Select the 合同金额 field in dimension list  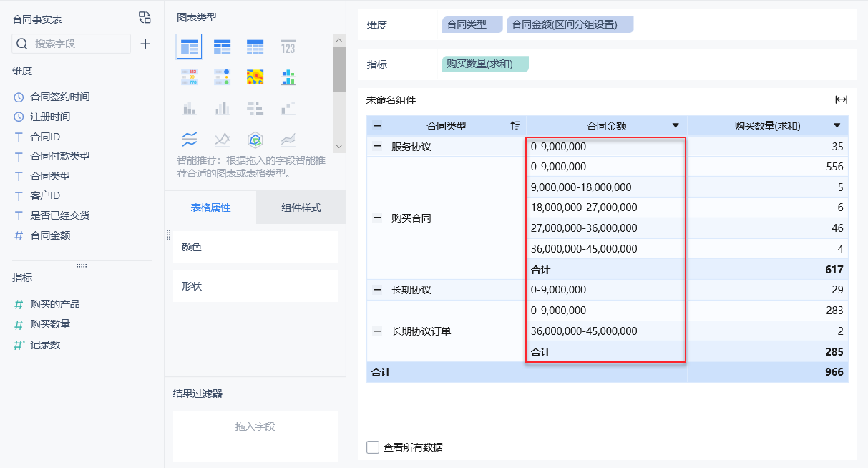point(50,235)
